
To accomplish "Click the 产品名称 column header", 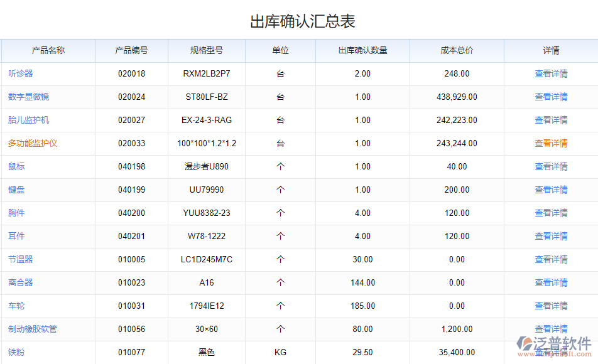I will coord(48,51).
